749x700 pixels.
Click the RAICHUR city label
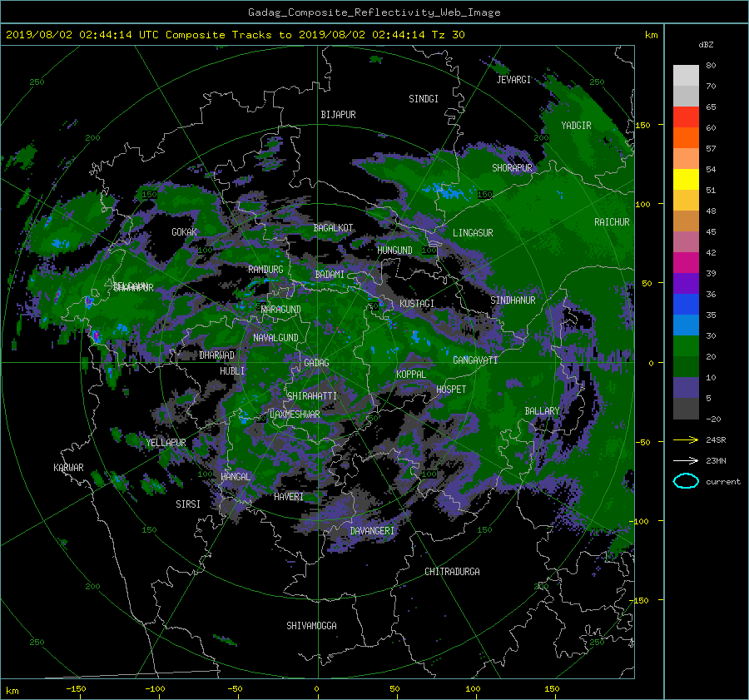coord(612,222)
